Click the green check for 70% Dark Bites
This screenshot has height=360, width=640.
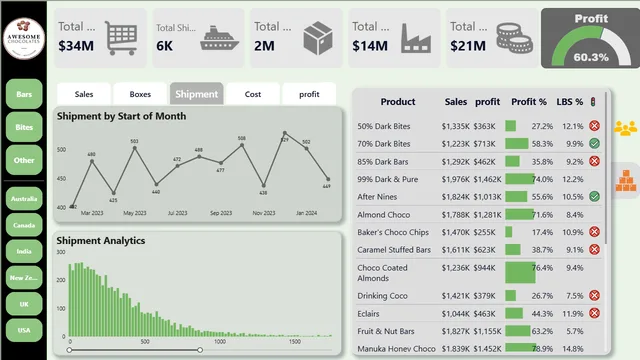point(594,143)
